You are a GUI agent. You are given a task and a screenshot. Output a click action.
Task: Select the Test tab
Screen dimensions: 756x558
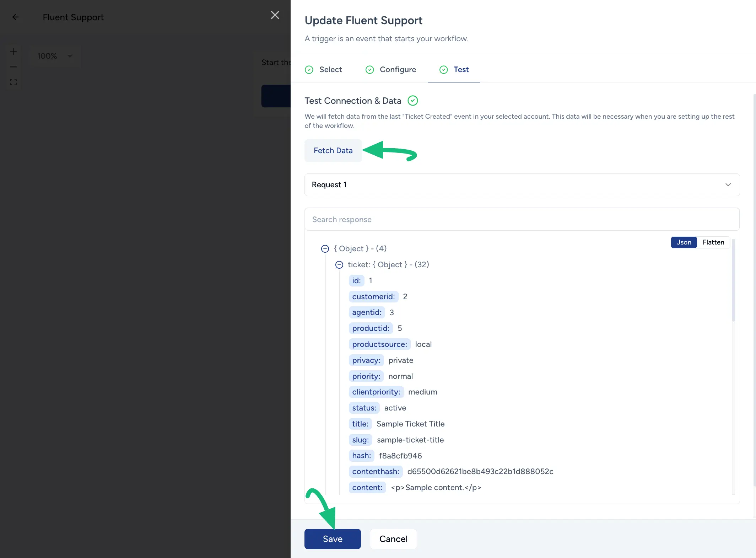461,69
